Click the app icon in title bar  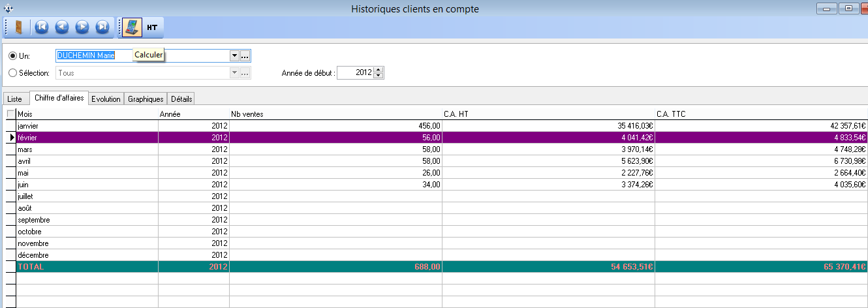(8, 8)
